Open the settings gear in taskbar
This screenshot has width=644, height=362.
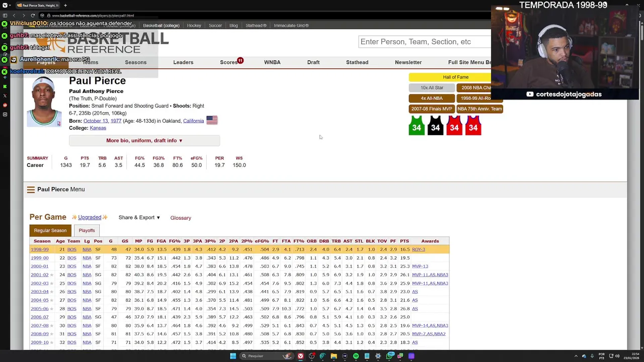tap(378, 356)
